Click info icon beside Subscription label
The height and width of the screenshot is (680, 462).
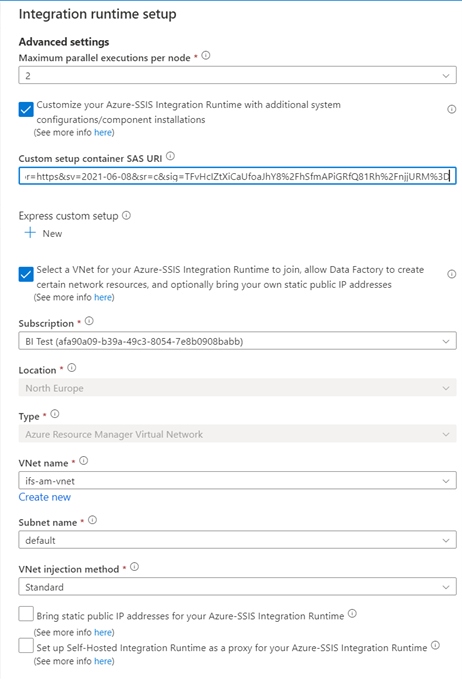point(89,321)
